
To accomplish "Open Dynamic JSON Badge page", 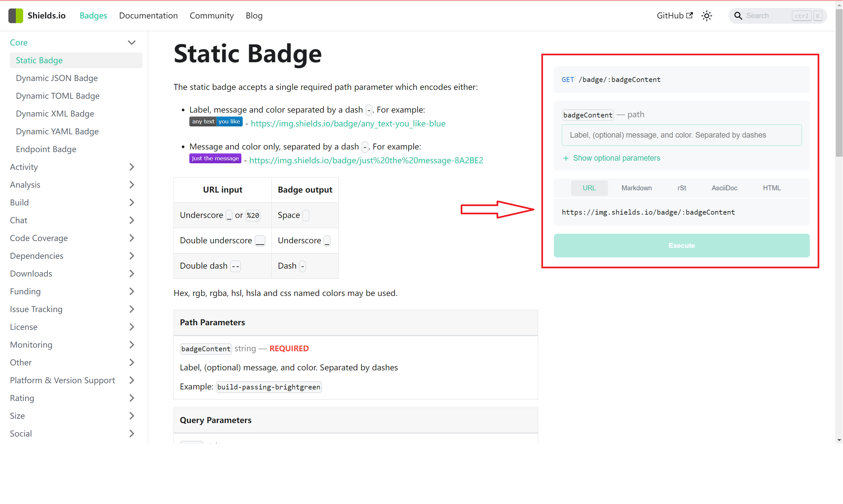I will 57,78.
